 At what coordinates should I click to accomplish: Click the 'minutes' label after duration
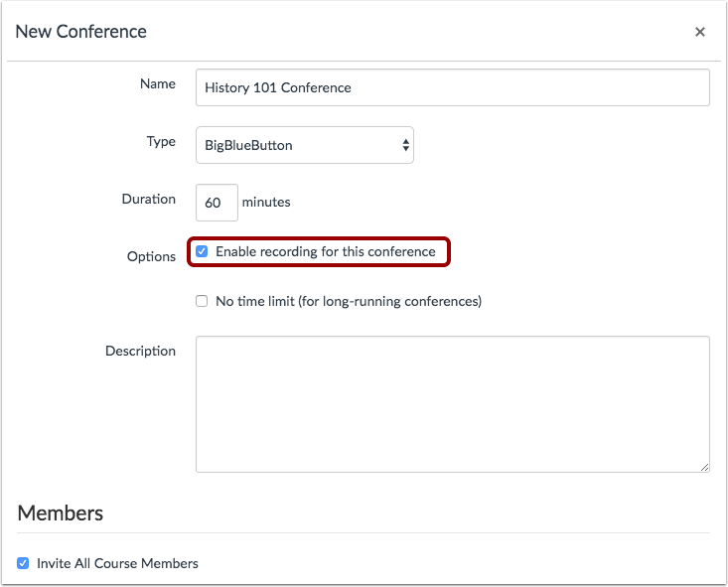pyautogui.click(x=266, y=202)
